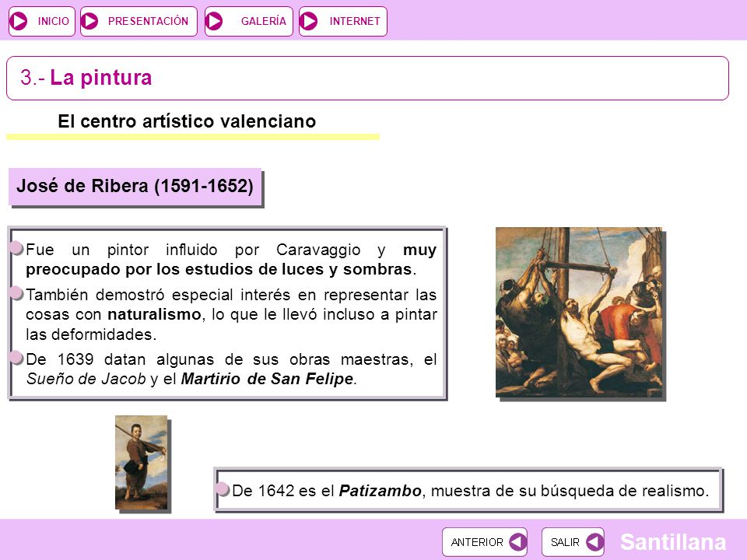Click the Patizambo painting thumbnail

coord(142,462)
